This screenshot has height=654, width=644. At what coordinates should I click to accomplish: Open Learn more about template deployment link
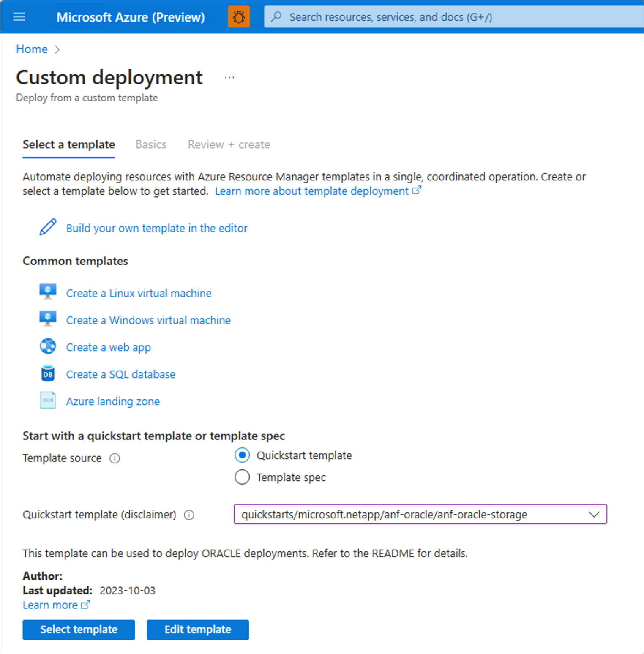tap(318, 191)
